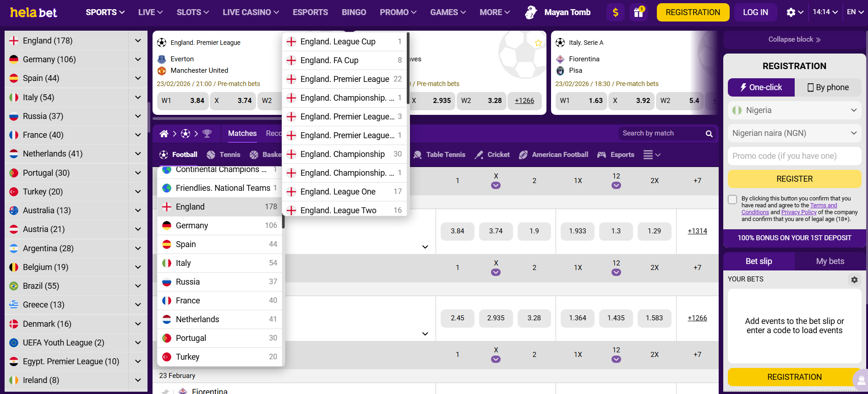Open the dollar sign payments icon
The width and height of the screenshot is (868, 394).
[x=615, y=12]
